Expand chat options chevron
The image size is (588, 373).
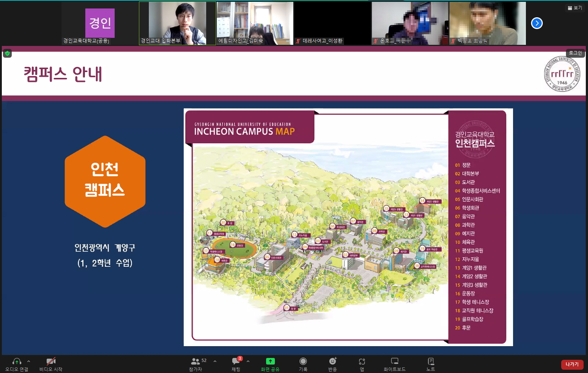248,361
